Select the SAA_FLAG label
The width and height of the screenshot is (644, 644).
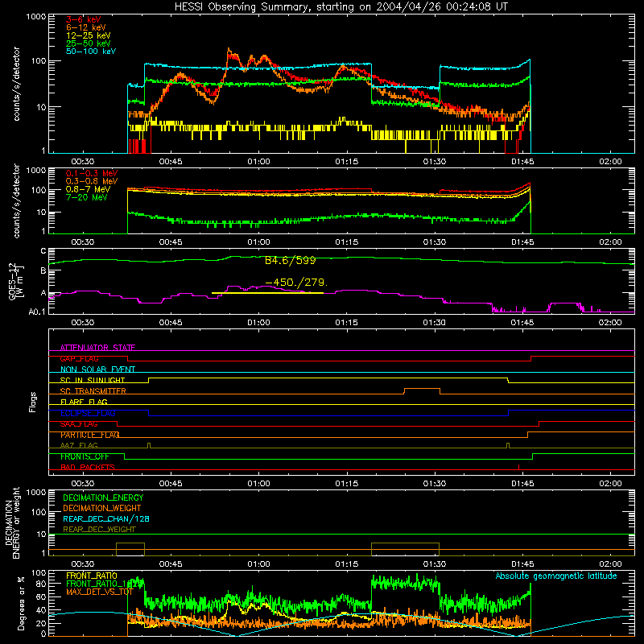(79, 424)
